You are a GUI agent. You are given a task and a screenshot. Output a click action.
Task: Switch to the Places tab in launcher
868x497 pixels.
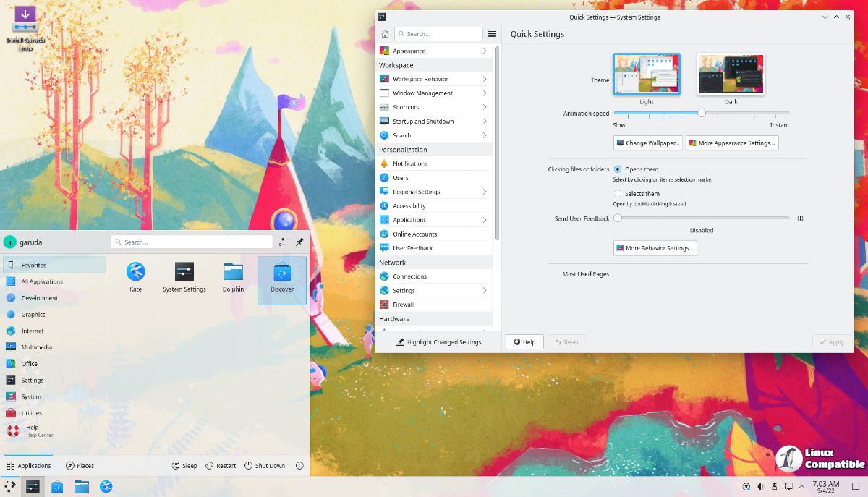[80, 466]
